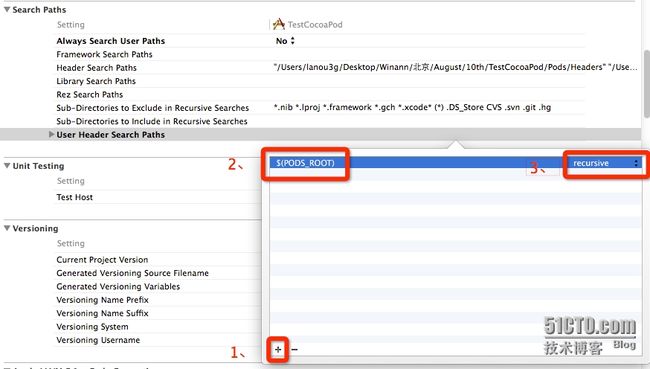Click the excluded sub-directories value *.nib *.lproj
This screenshot has width=650, height=369.
pyautogui.click(x=412, y=107)
